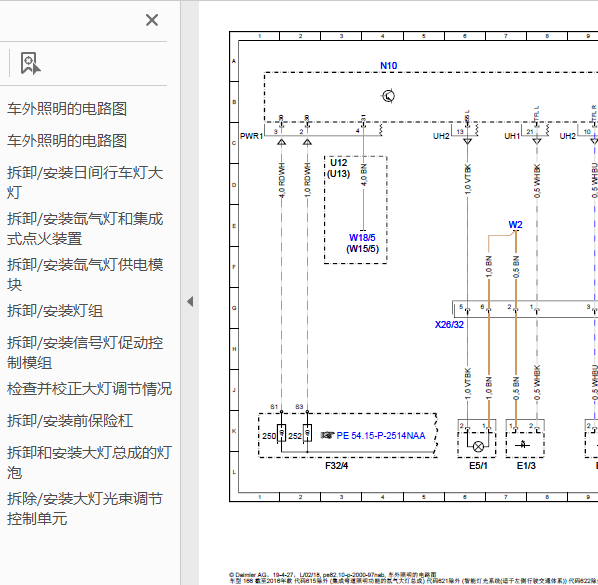This screenshot has height=585, width=598.
Task: Open second 车外照明的电路图 bookmark
Action: (x=67, y=141)
